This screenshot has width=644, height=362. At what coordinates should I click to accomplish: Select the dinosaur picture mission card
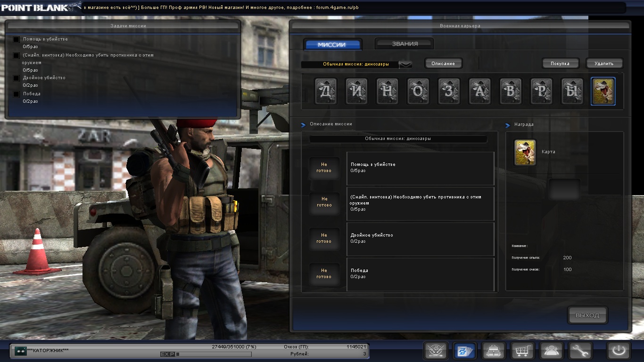point(603,91)
